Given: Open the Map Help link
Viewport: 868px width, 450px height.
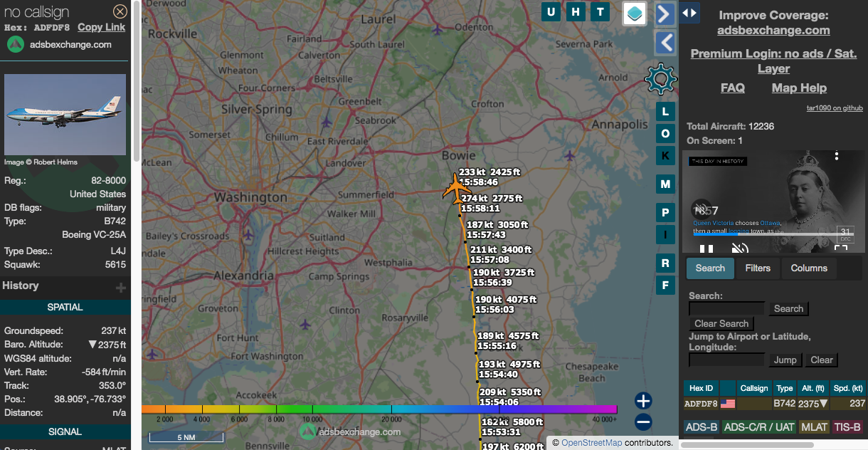Looking at the screenshot, I should pyautogui.click(x=799, y=88).
